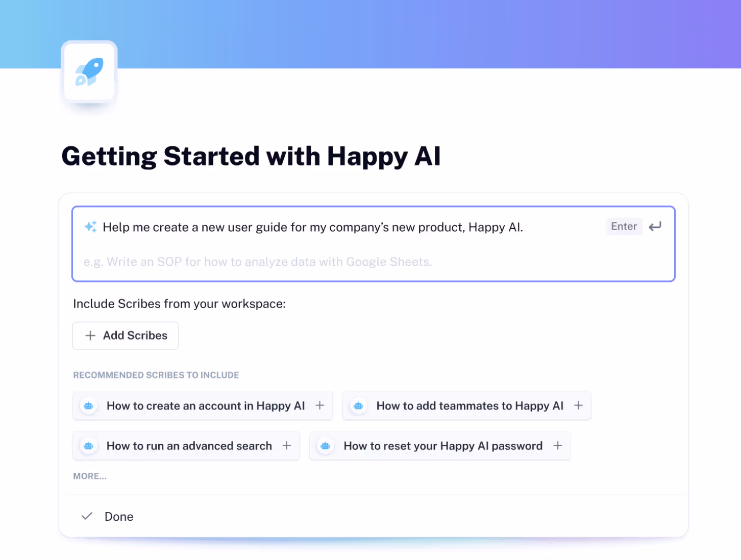Screen dimensions: 741x560
Task: Click the placeholder 'e.g. Write an SOP' text
Action: [258, 262]
